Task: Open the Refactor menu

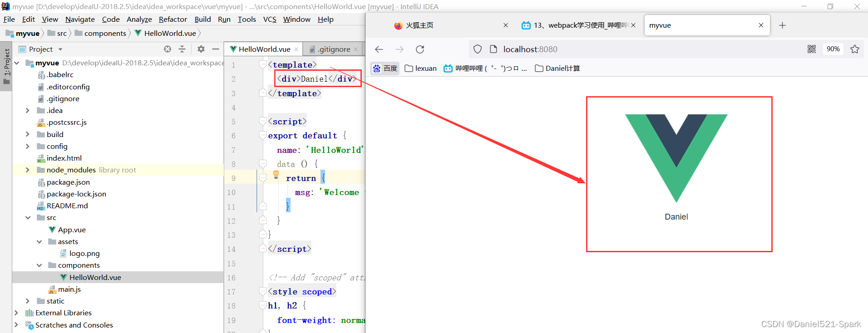Action: pyautogui.click(x=173, y=19)
